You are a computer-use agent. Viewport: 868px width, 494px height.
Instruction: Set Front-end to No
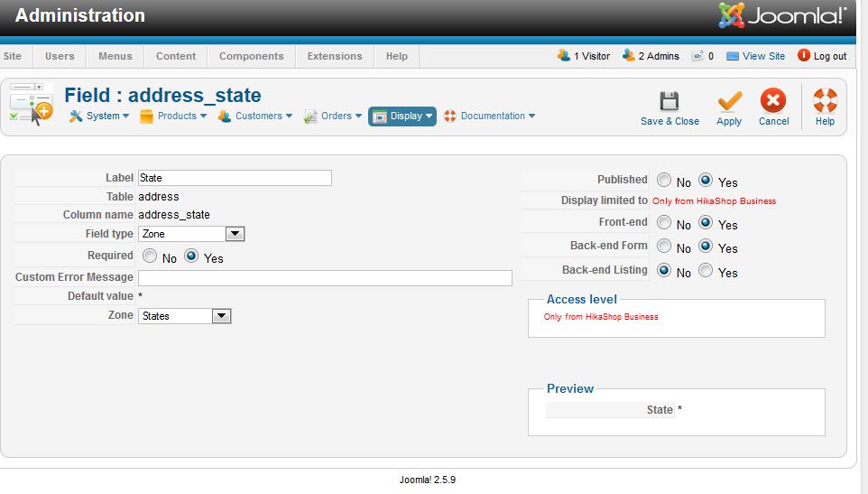[x=664, y=223]
